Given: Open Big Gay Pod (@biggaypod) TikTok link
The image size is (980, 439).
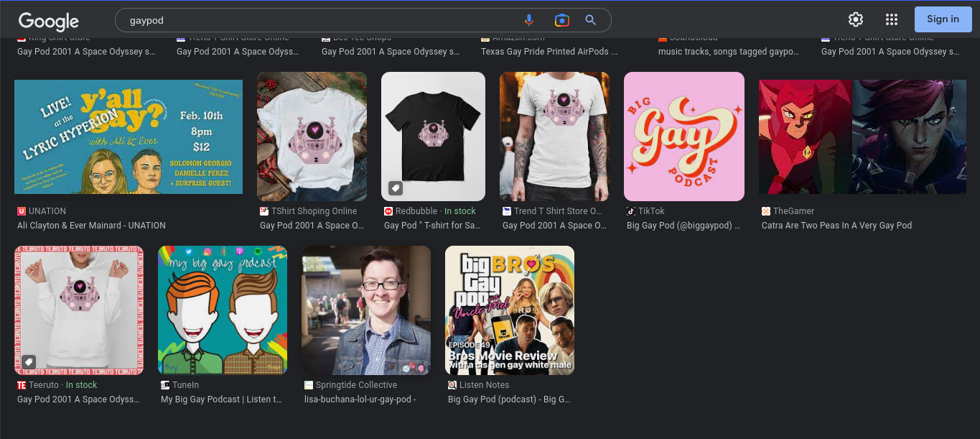Looking at the screenshot, I should [683, 226].
